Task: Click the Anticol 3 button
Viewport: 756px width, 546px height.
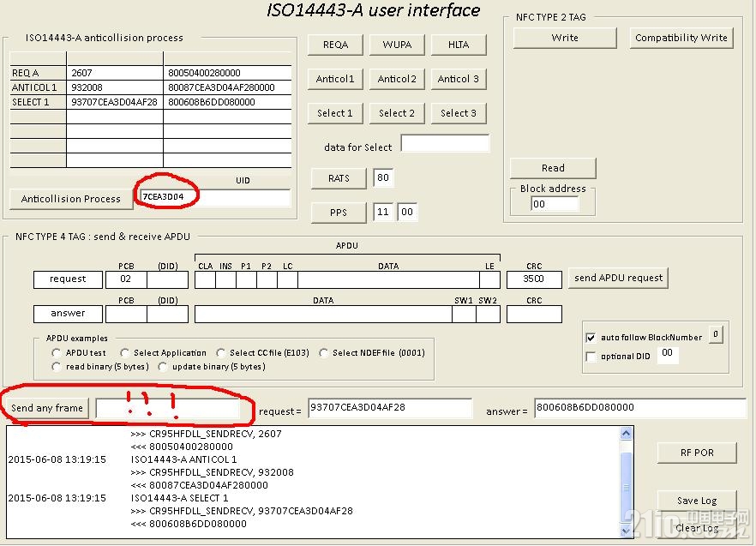Action: [459, 79]
